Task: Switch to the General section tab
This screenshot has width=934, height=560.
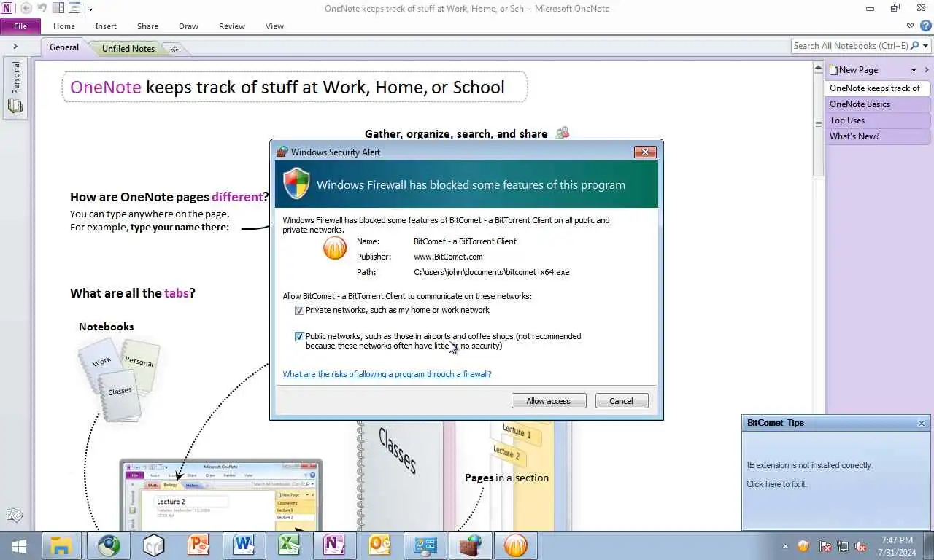Action: click(x=64, y=47)
